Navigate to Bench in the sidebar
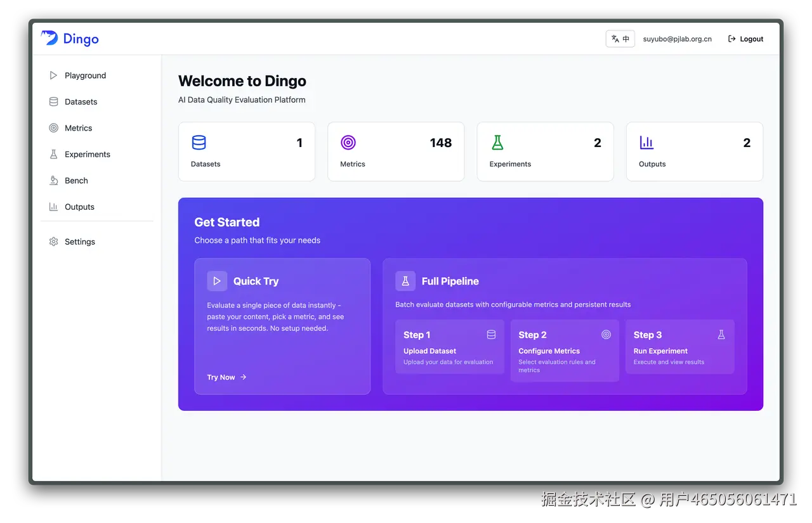 pyautogui.click(x=97, y=181)
